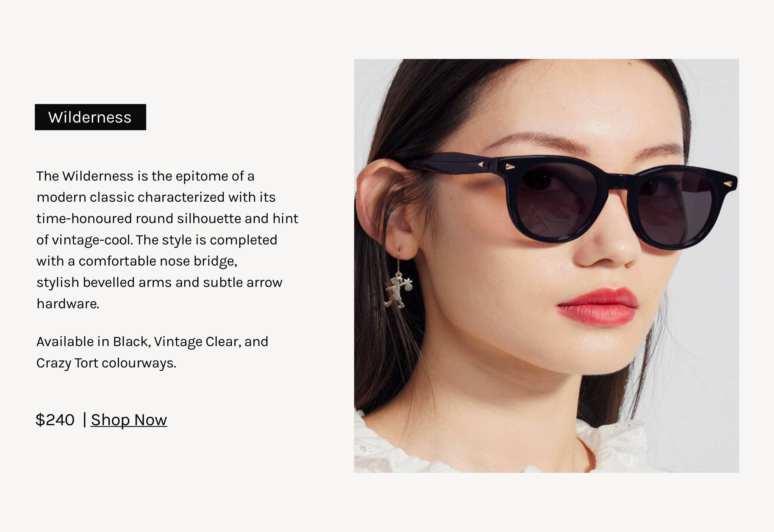Screen dimensions: 774x532
Task: Click the Shop Now link
Action: click(x=129, y=420)
